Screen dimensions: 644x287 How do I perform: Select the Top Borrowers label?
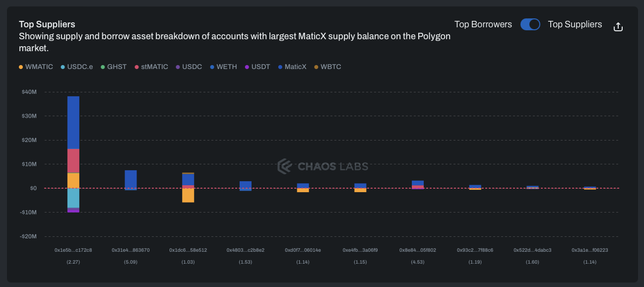[483, 24]
